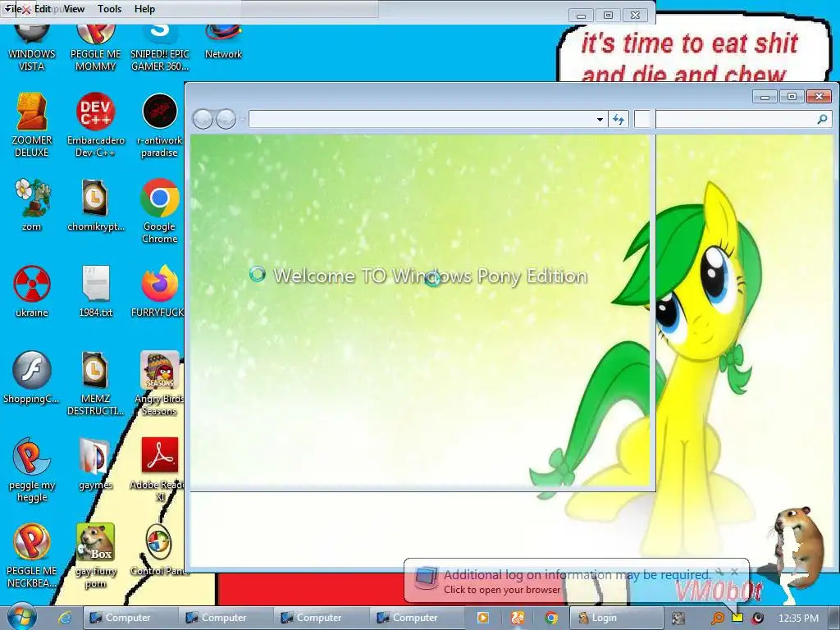This screenshot has width=840, height=630.
Task: Launch ZOOMER DELUXE from the desktop
Action: 32,126
